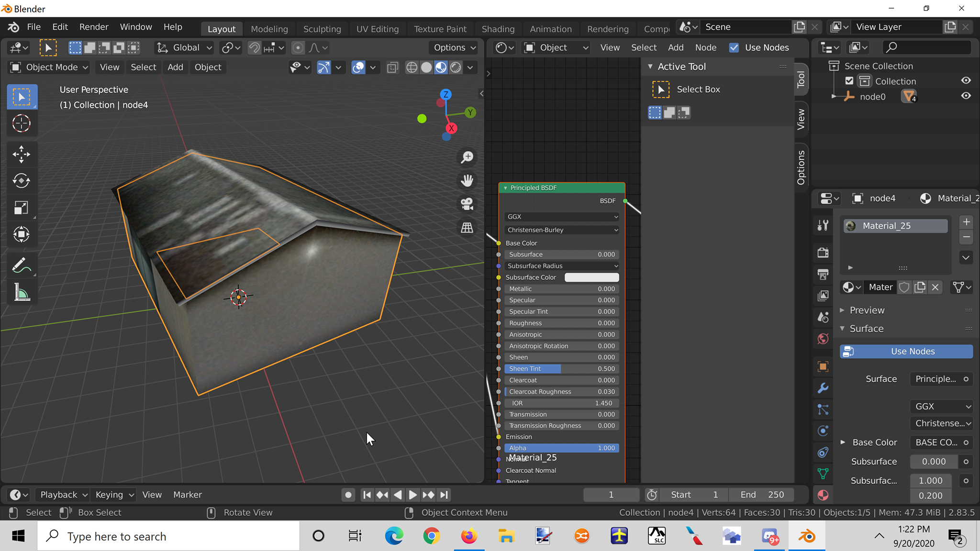Toggle the Collection visibility eye
The image size is (980, 551).
pos(966,80)
